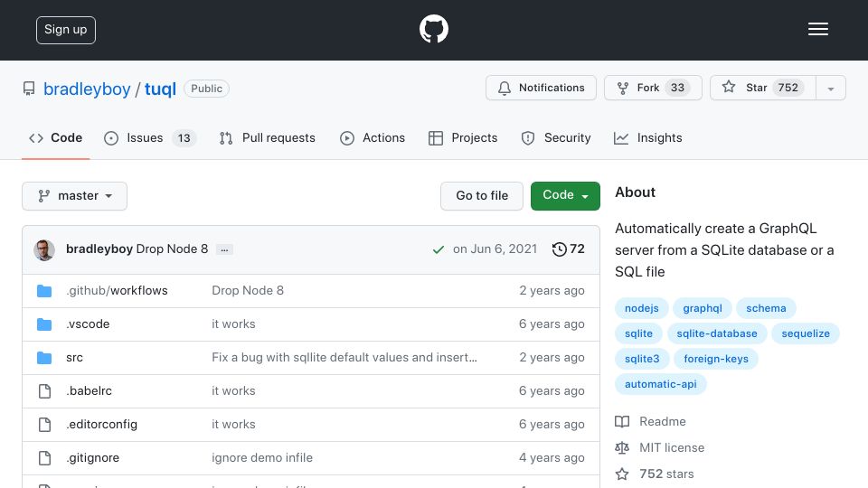
Task: Open commit 'ignore demo infile' for .gitignore
Action: [262, 457]
